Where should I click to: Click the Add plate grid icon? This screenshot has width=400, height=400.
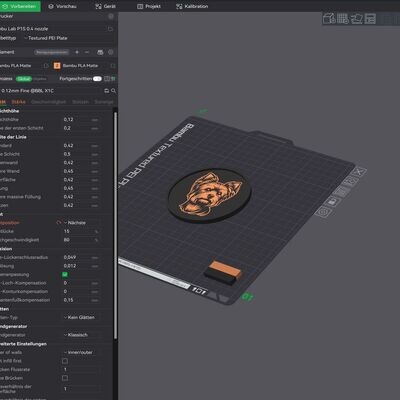point(343,19)
